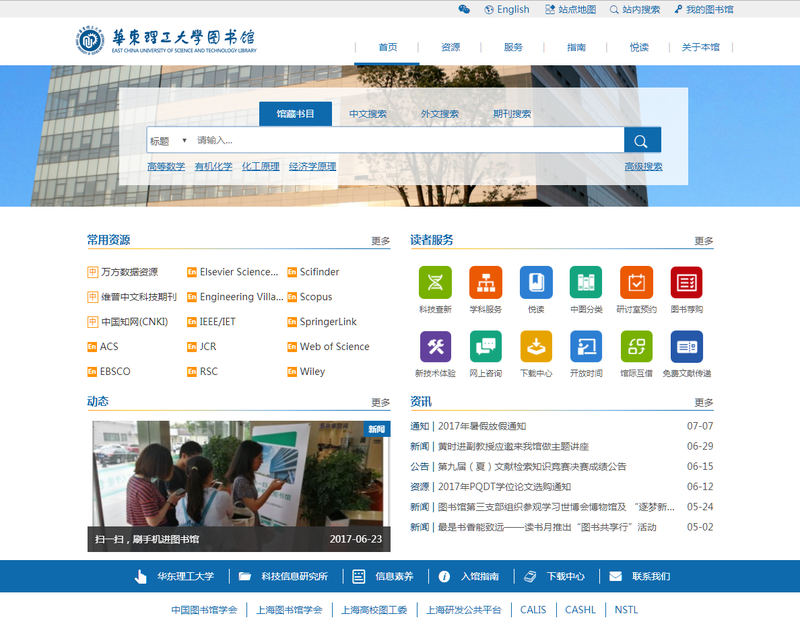Open the Web of Science link

[x=334, y=347]
